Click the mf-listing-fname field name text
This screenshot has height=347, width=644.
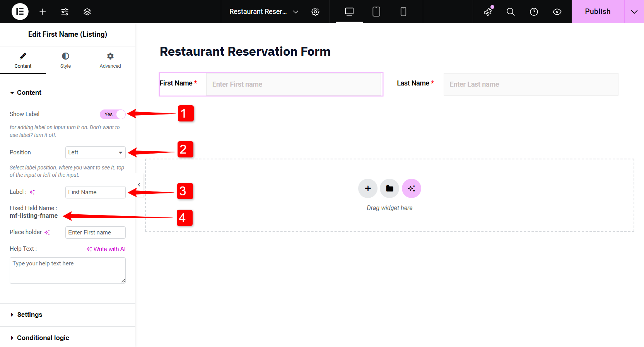34,216
